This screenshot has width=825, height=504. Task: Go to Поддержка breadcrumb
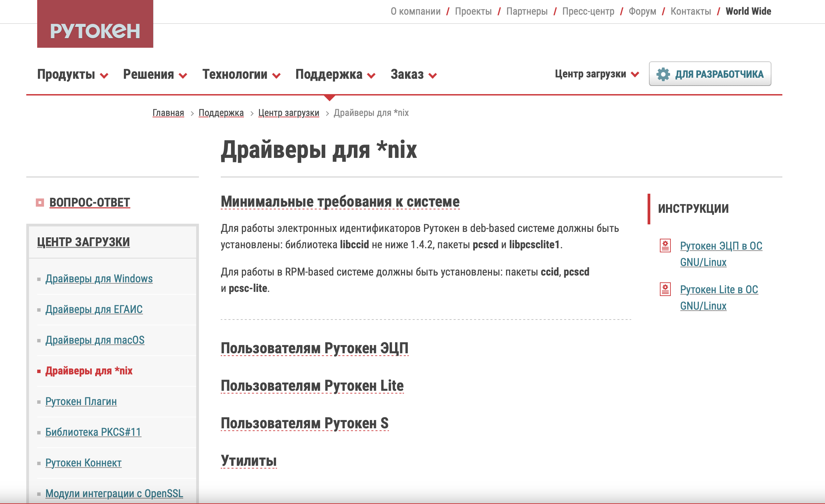221,113
